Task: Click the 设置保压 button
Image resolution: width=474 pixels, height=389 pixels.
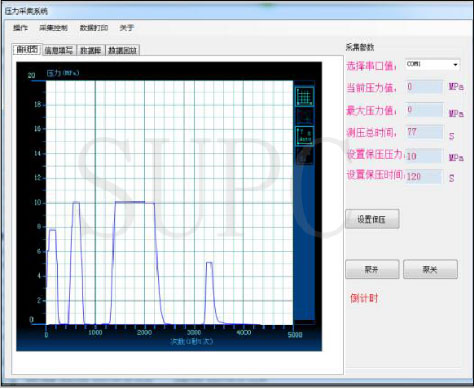Action: [372, 219]
